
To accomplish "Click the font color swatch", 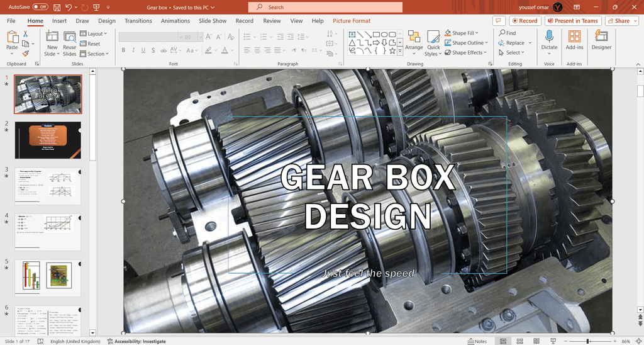I will point(225,50).
